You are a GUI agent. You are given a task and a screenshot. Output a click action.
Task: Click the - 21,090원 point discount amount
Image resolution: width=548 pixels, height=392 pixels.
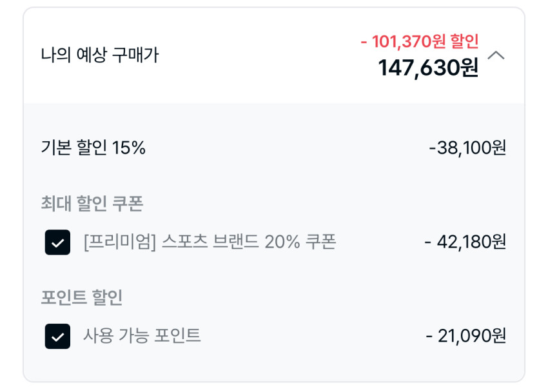click(x=466, y=335)
